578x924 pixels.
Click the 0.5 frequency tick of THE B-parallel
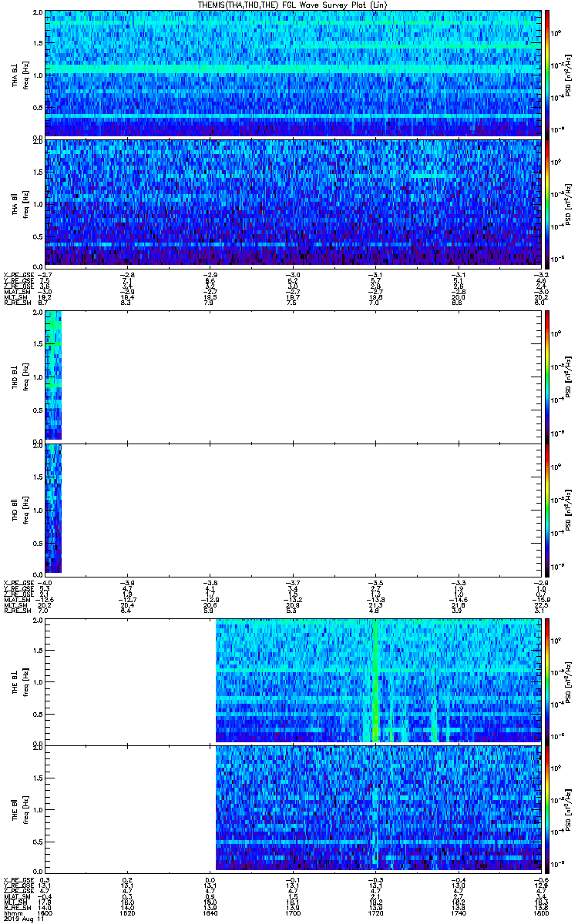point(38,840)
